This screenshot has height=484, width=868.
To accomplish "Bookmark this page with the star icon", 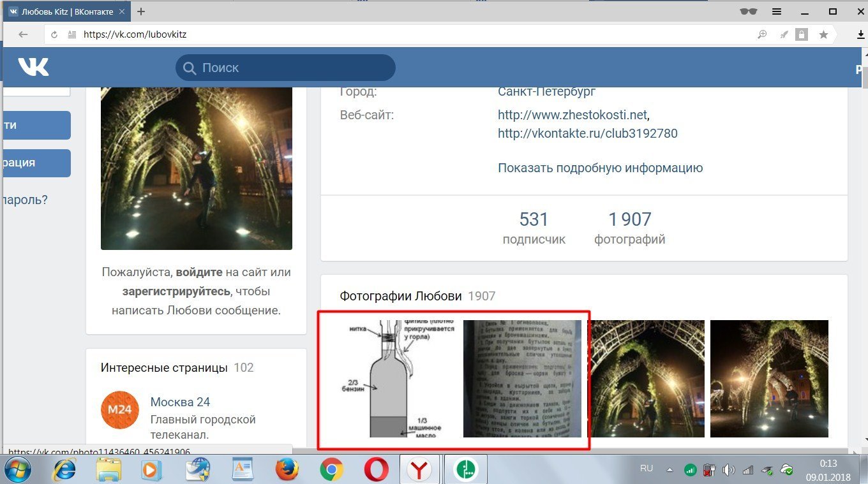I will coord(823,35).
